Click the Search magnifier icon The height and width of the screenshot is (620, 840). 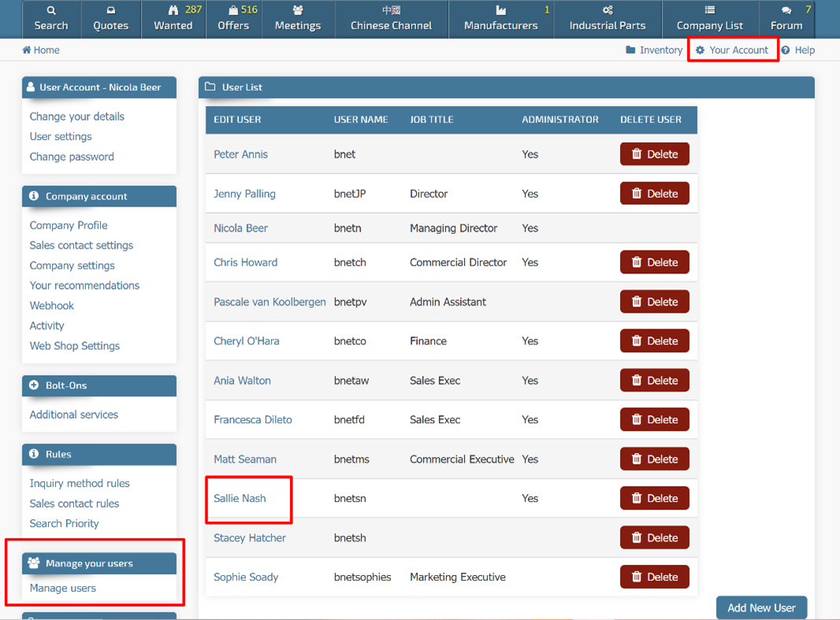click(x=51, y=10)
